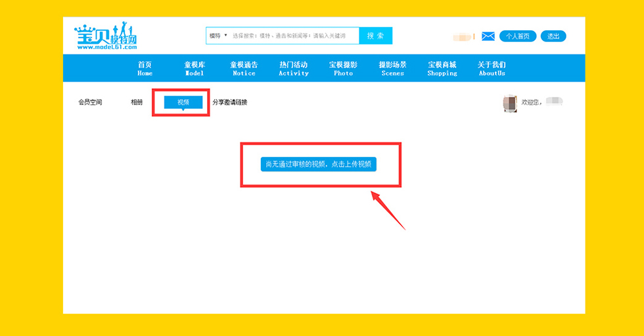Image resolution: width=644 pixels, height=336 pixels.
Task: Click the 宝贝模特网 site logo
Action: [106, 37]
